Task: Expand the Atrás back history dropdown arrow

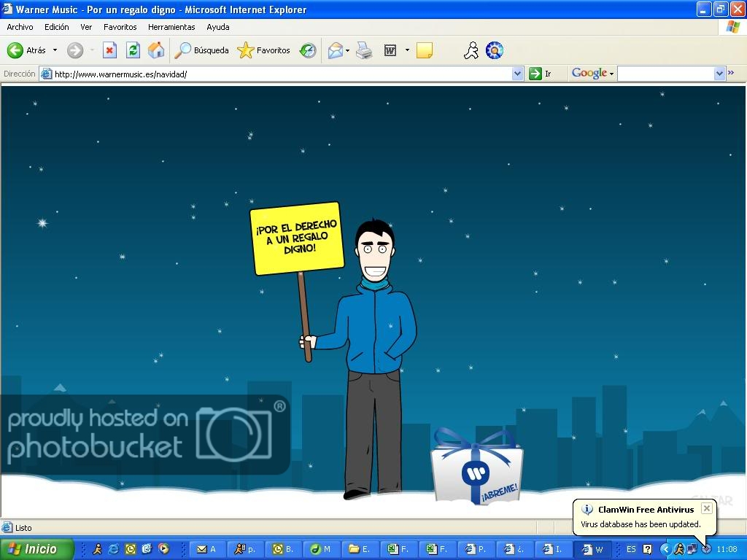Action: click(x=55, y=50)
